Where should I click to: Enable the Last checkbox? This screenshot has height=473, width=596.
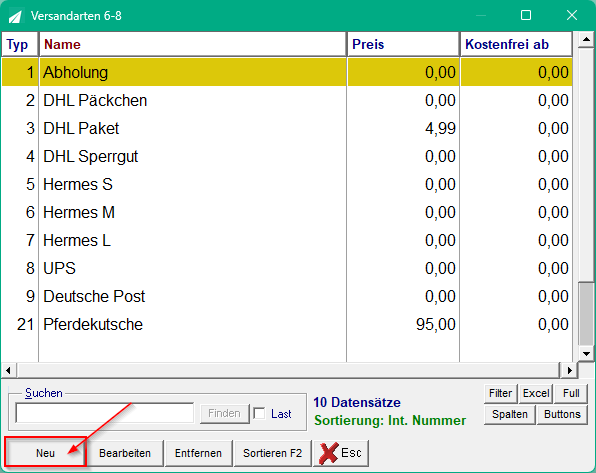pyautogui.click(x=259, y=413)
